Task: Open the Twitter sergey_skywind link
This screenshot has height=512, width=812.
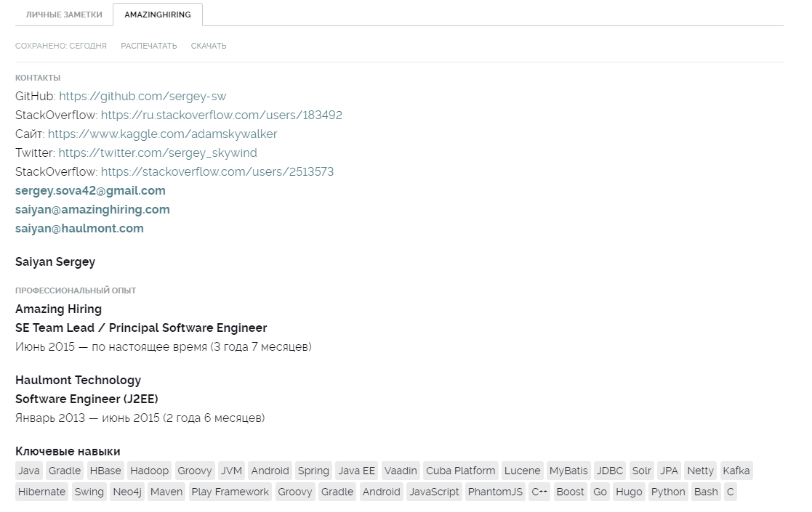Action: (x=158, y=153)
